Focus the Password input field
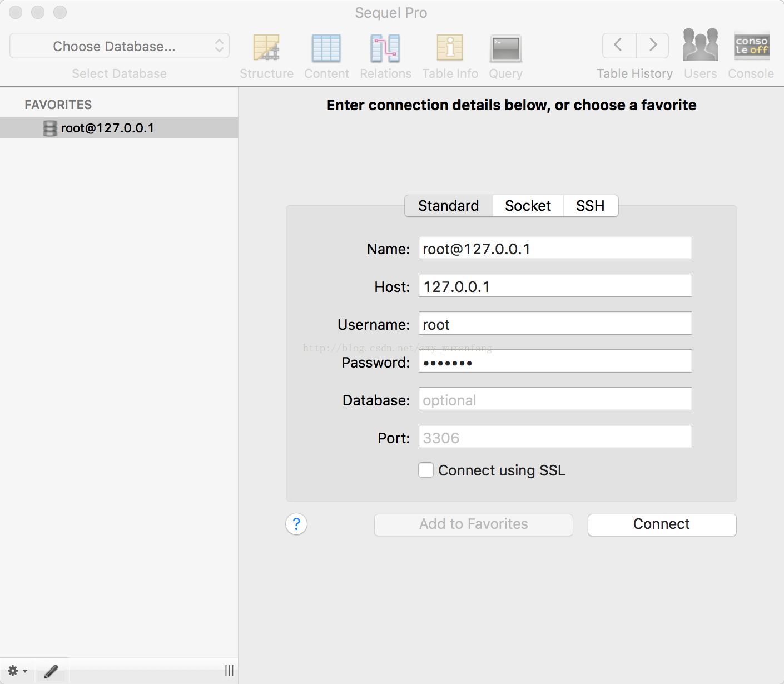 pos(555,361)
